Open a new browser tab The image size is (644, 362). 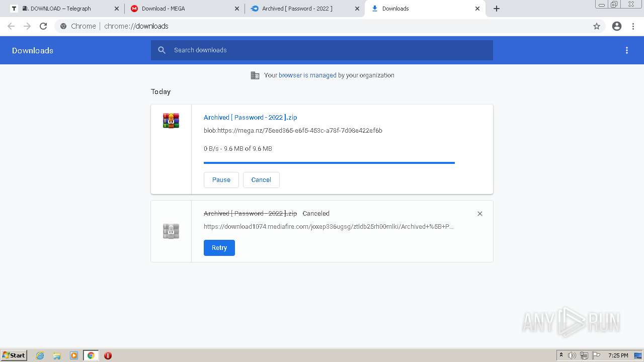point(497,9)
